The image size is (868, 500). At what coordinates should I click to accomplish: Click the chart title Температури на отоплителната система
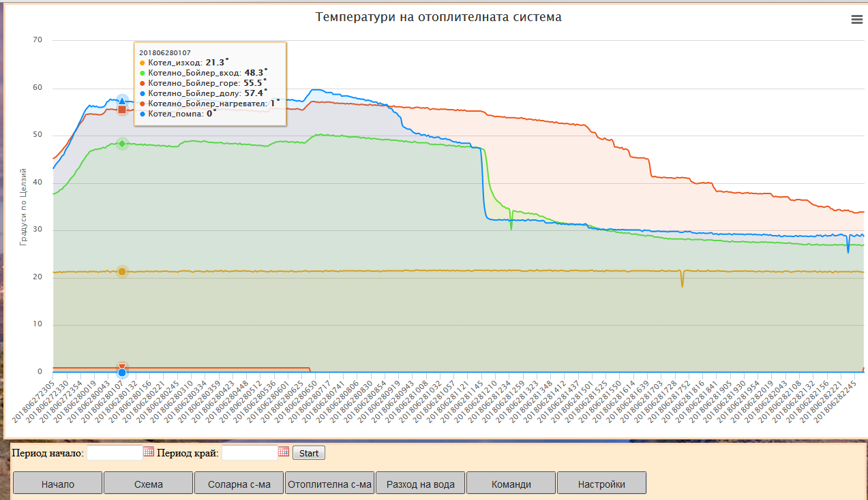pos(438,17)
